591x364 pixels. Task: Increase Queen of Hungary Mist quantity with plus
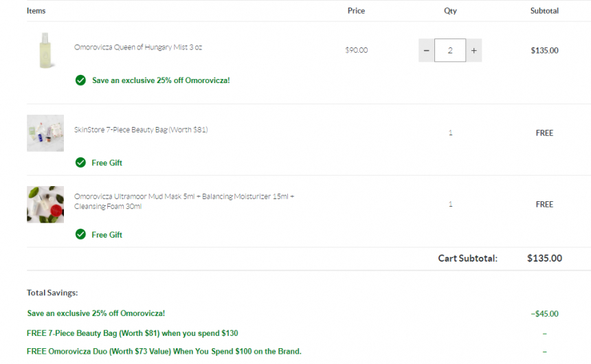click(x=473, y=50)
